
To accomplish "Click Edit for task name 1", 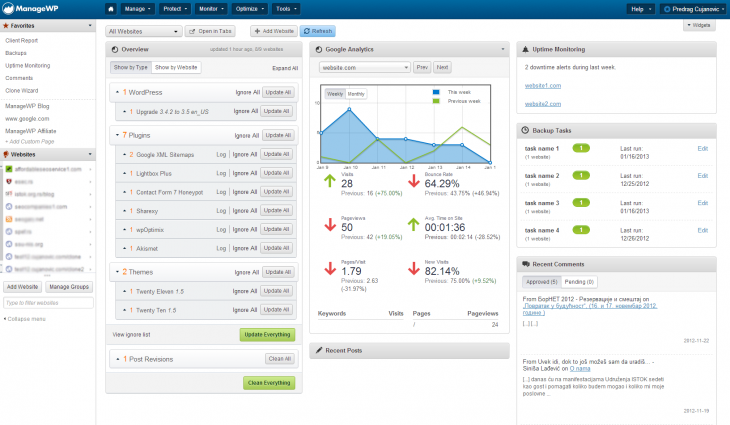I will [x=702, y=148].
